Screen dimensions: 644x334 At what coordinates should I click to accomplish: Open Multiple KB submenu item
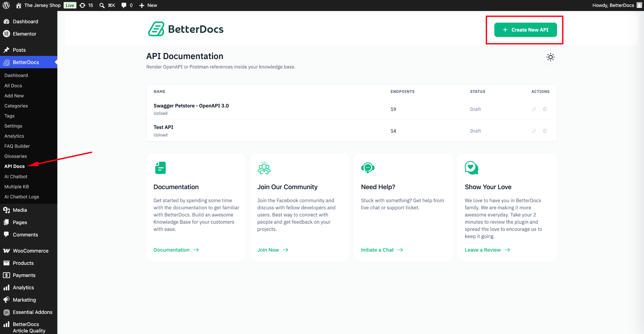pyautogui.click(x=17, y=187)
